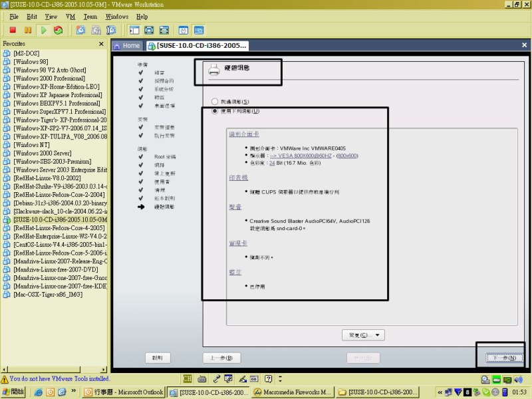Open the VM menu
The image size is (532, 399).
click(70, 17)
